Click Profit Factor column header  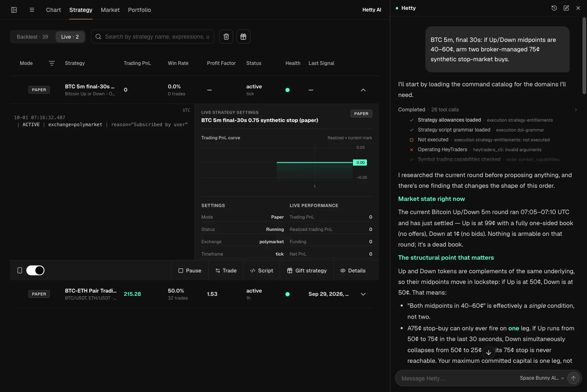pos(221,63)
